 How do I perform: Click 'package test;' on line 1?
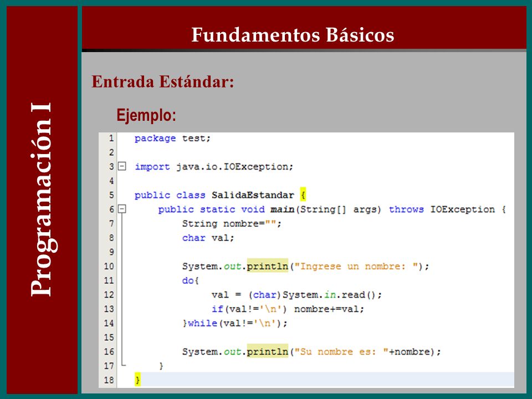[172, 138]
